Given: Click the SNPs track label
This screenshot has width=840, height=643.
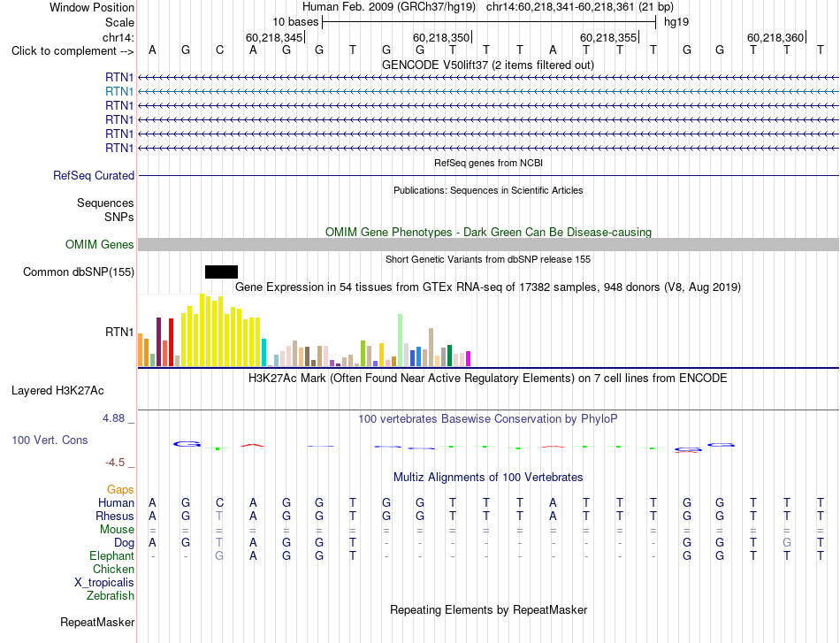Looking at the screenshot, I should pos(119,217).
